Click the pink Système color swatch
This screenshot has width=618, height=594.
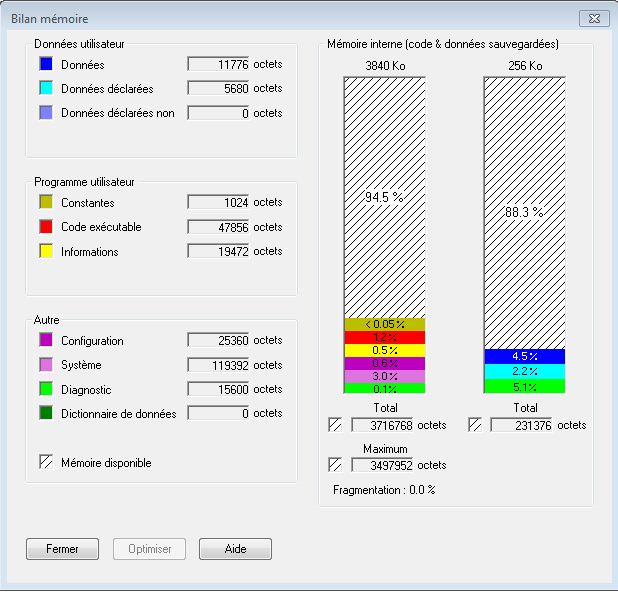[46, 365]
